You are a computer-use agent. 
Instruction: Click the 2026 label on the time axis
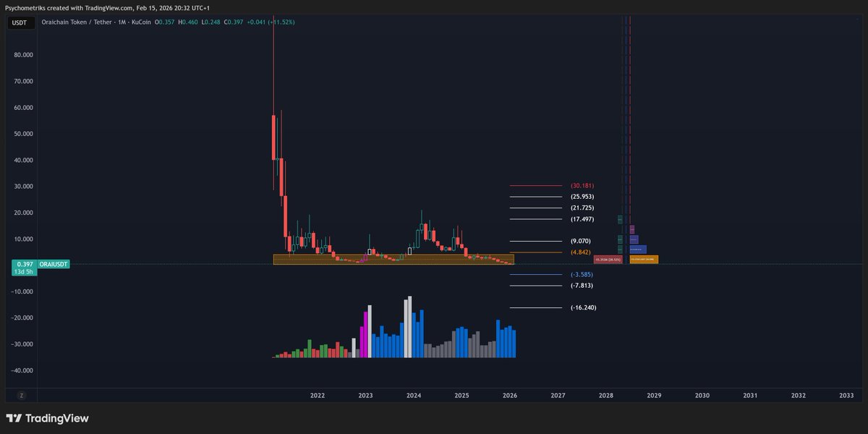pos(510,396)
